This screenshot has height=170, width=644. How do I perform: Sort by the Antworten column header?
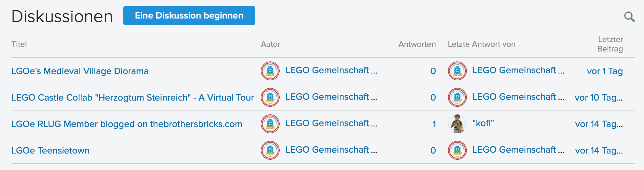417,44
